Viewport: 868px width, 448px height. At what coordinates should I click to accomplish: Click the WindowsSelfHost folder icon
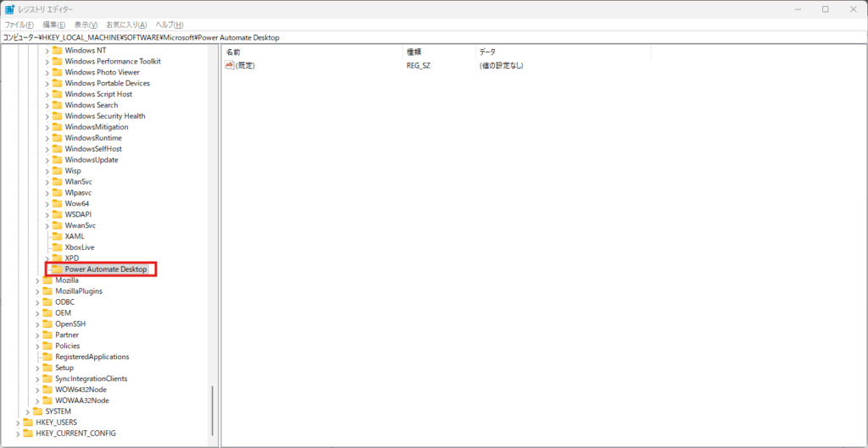(x=57, y=149)
